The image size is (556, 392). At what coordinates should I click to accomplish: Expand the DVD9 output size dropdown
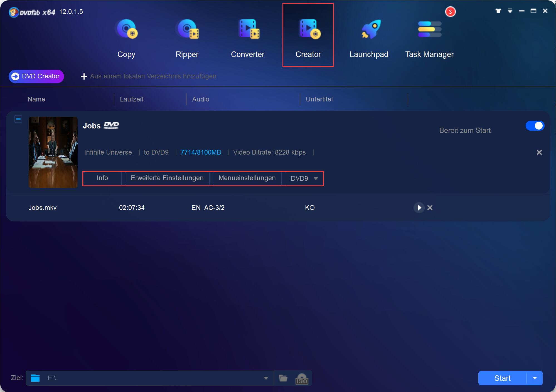tap(304, 178)
